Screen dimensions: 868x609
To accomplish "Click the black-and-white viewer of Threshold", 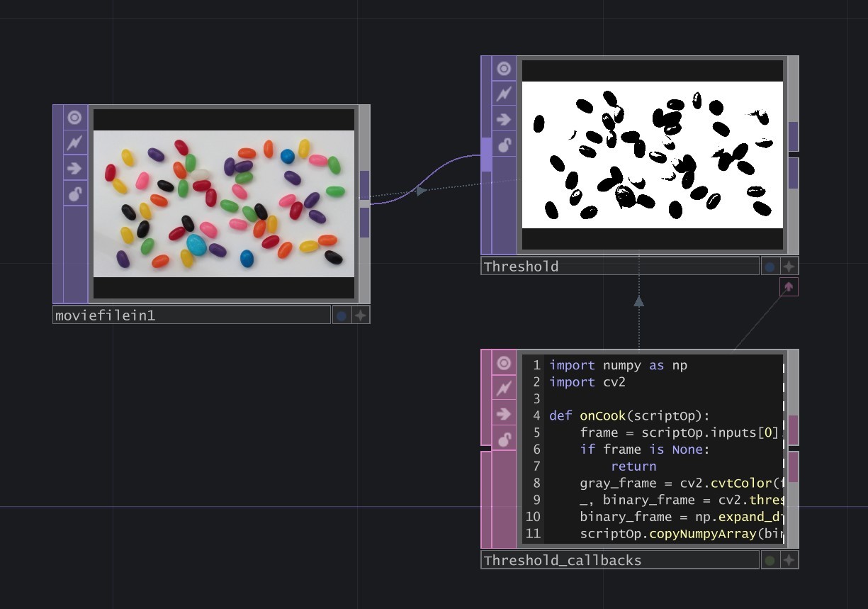I will [653, 155].
